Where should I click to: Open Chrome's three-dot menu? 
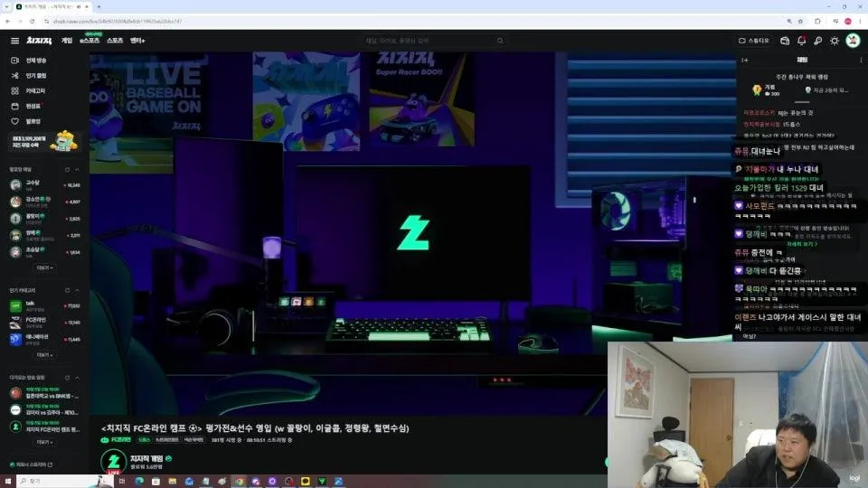pyautogui.click(x=860, y=21)
